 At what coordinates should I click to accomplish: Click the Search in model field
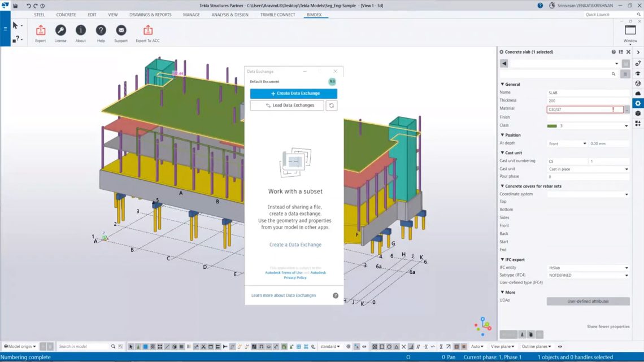click(84, 346)
